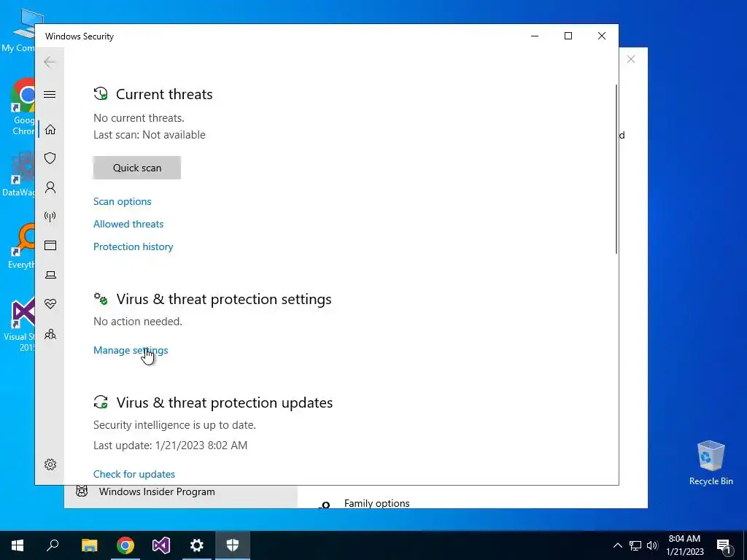Click the protection updates refresh icon
This screenshot has height=560, width=747.
point(101,402)
